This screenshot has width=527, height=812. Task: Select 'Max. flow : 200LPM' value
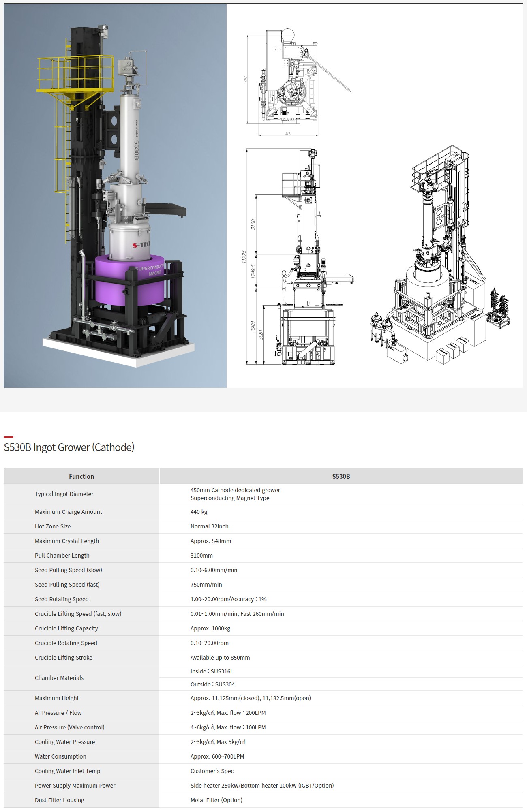pos(241,713)
